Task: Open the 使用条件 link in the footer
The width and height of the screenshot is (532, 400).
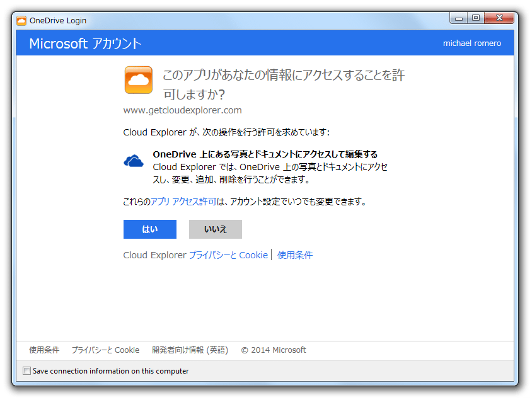Action: 44,350
